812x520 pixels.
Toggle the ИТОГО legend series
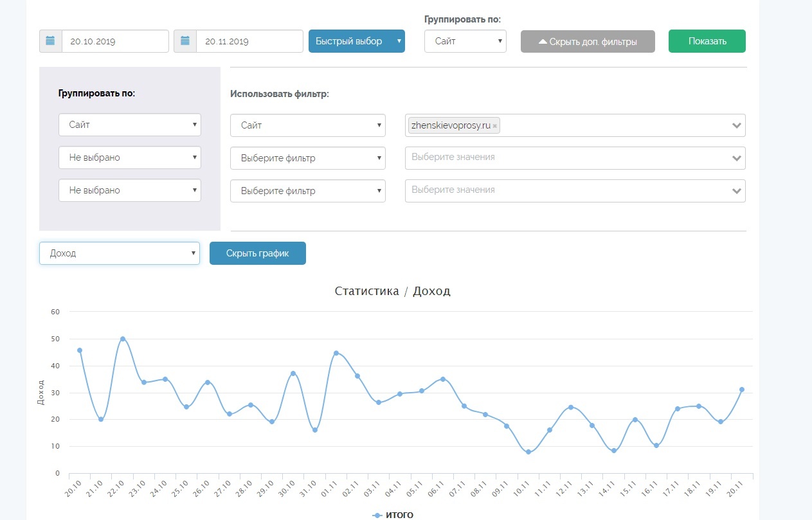point(393,515)
